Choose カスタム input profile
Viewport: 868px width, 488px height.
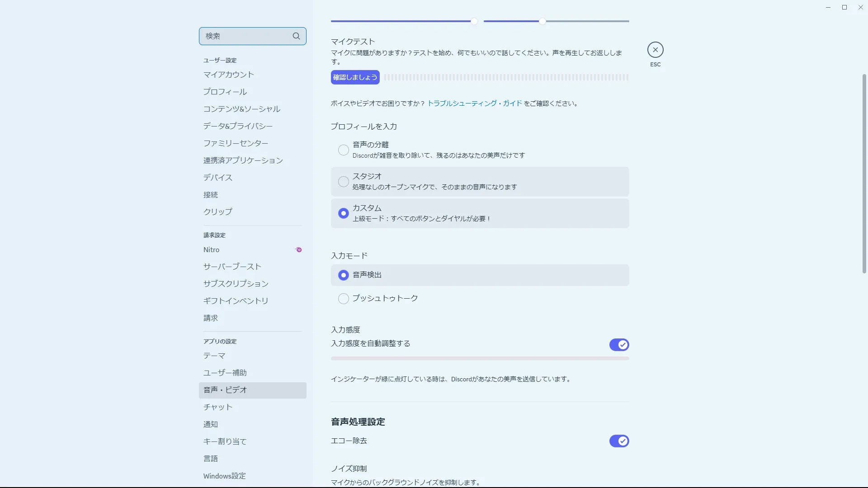(x=344, y=213)
